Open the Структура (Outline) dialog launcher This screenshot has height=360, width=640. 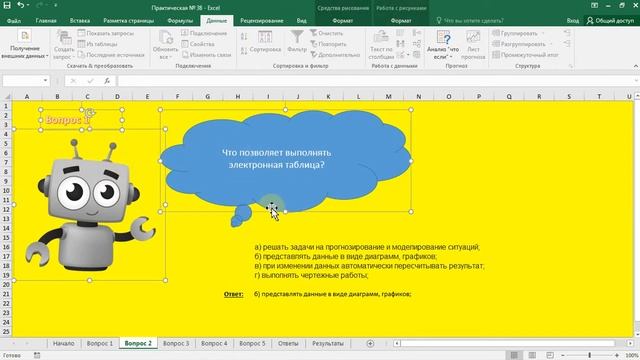[571, 66]
